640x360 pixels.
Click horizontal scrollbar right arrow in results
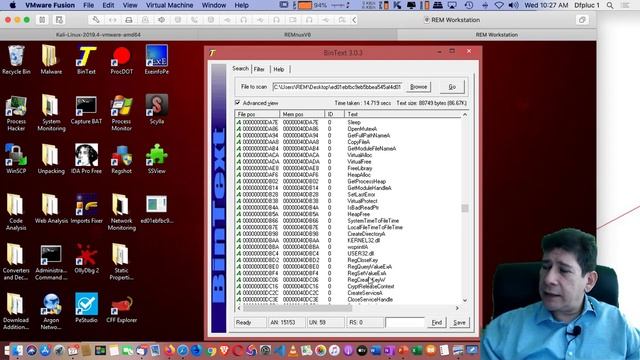[x=457, y=308]
